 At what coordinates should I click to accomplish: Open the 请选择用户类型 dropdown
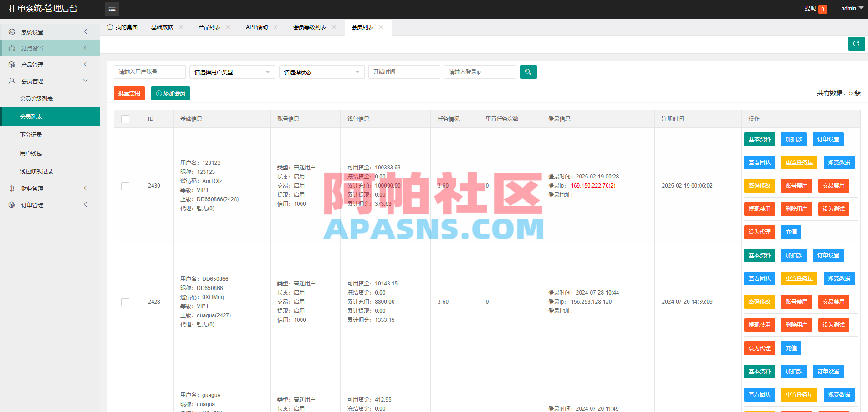tap(232, 71)
